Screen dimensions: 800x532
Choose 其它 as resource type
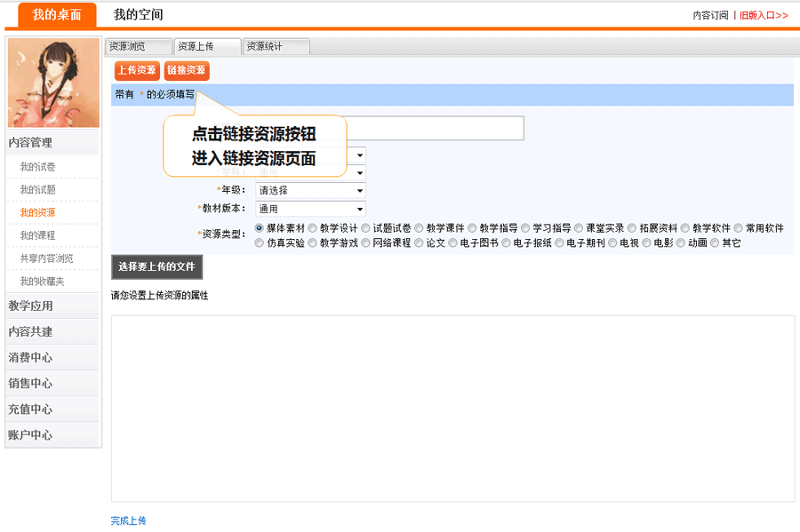click(716, 242)
